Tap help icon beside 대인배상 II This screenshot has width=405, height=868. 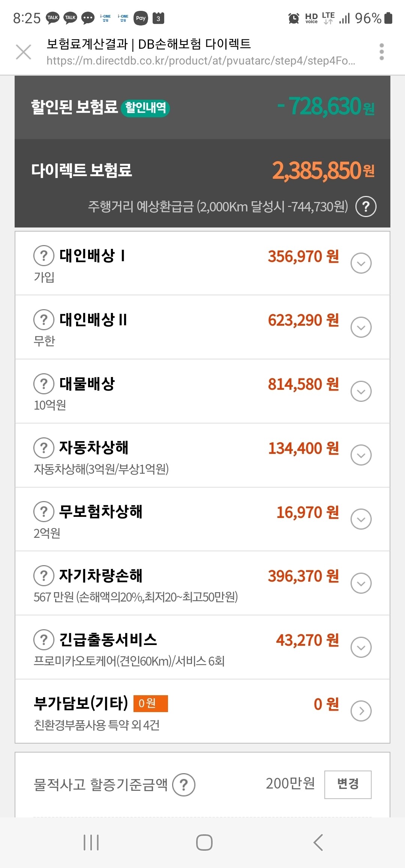coord(44,320)
